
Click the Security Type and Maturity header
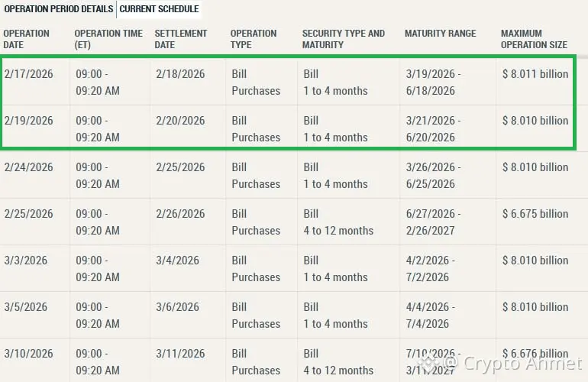pos(343,39)
